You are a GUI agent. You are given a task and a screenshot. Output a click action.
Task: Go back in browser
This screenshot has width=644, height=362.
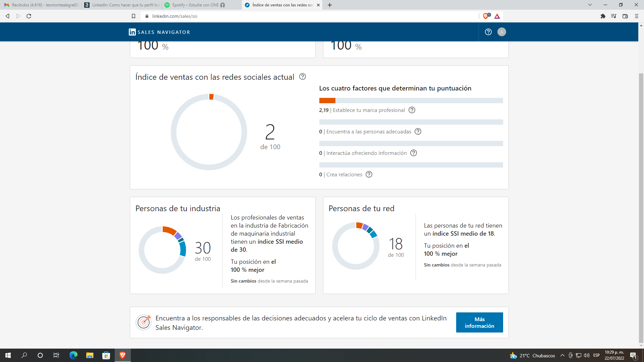(x=7, y=16)
